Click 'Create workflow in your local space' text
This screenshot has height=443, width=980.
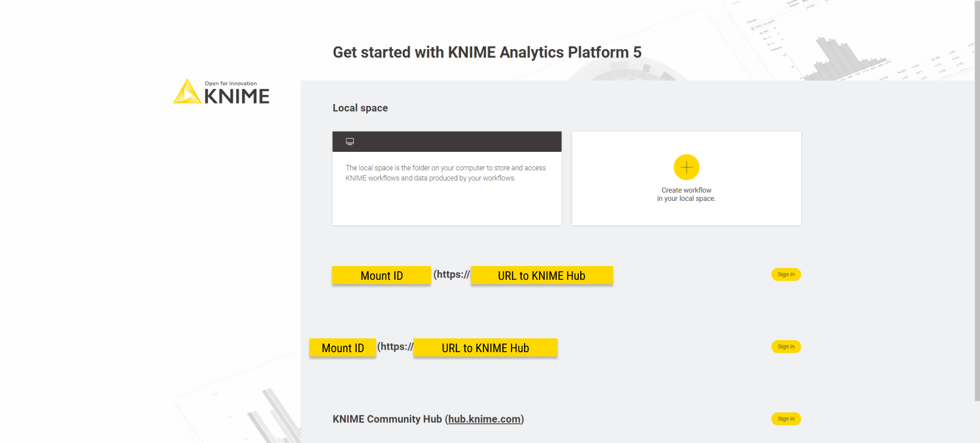(686, 194)
